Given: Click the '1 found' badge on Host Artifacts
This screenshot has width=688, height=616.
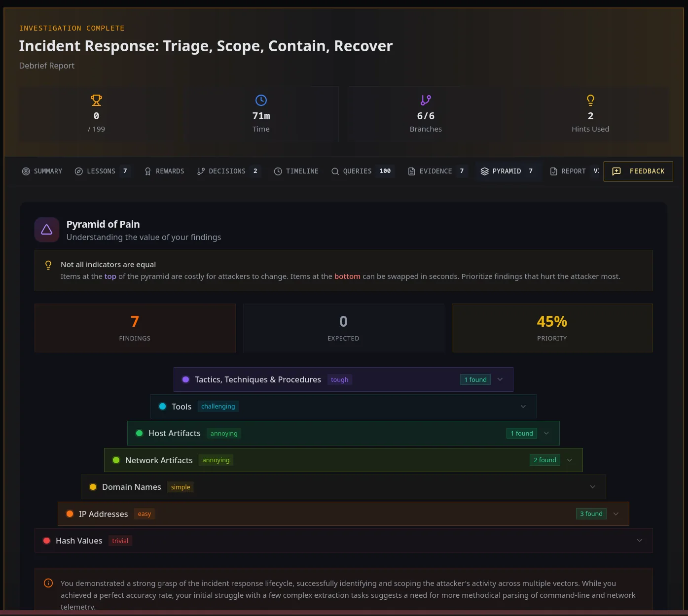Looking at the screenshot, I should pyautogui.click(x=522, y=433).
